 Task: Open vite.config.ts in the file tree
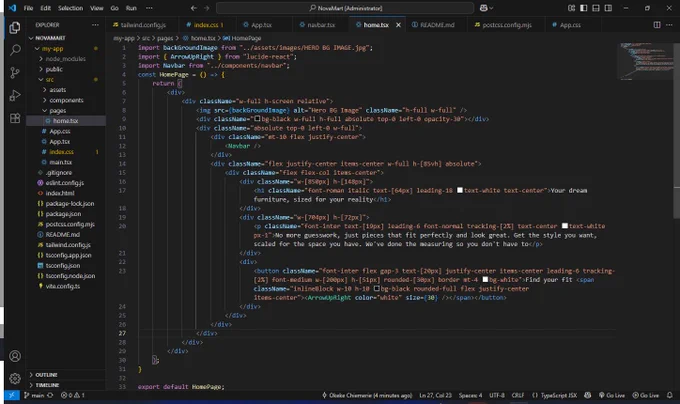pos(62,286)
